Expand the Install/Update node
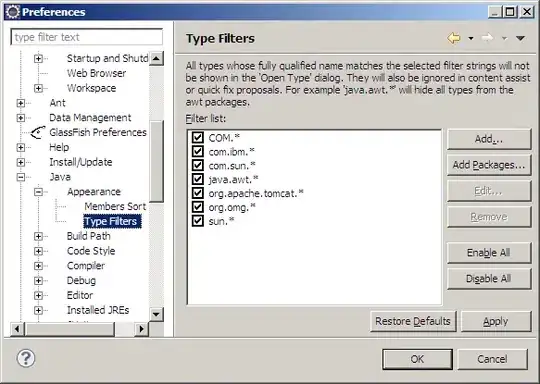Screen dimensions: 540x384 (21, 162)
